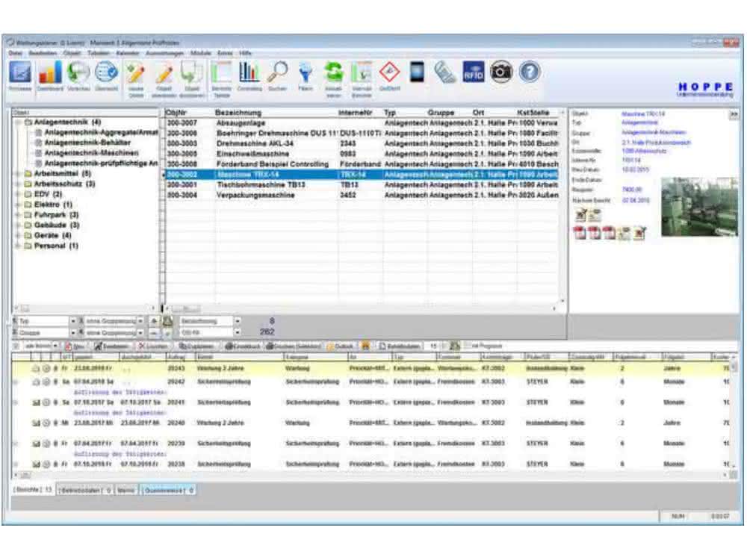This screenshot has height=560, width=747.
Task: Open the first red PDF document icon
Action: coord(580,233)
